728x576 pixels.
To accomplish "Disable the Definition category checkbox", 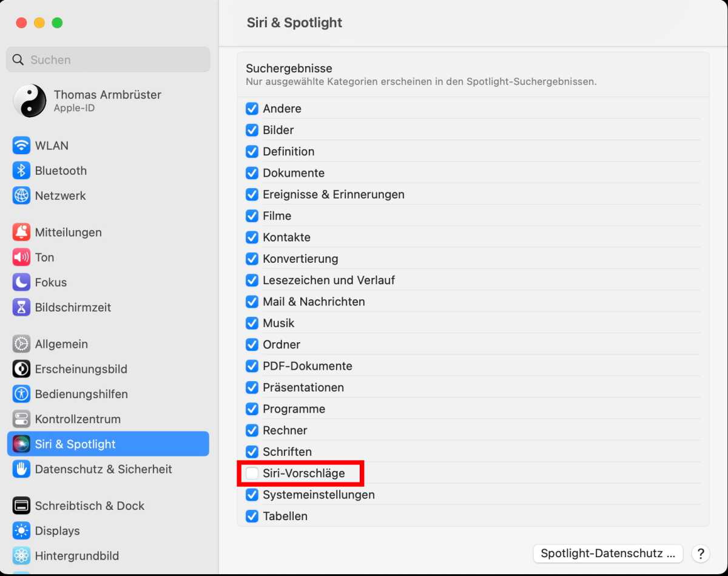I will [x=252, y=151].
